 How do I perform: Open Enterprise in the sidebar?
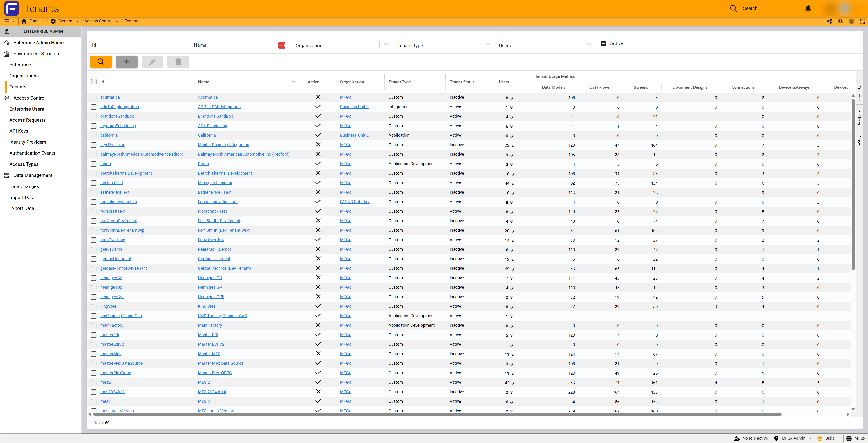(x=20, y=65)
